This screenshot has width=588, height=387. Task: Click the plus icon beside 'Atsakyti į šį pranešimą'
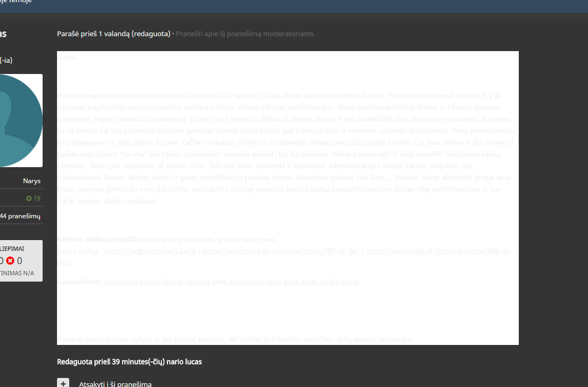click(x=63, y=383)
